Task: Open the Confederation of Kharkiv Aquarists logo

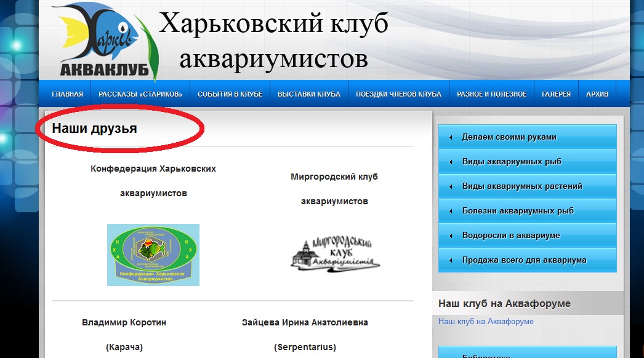Action: (x=153, y=255)
